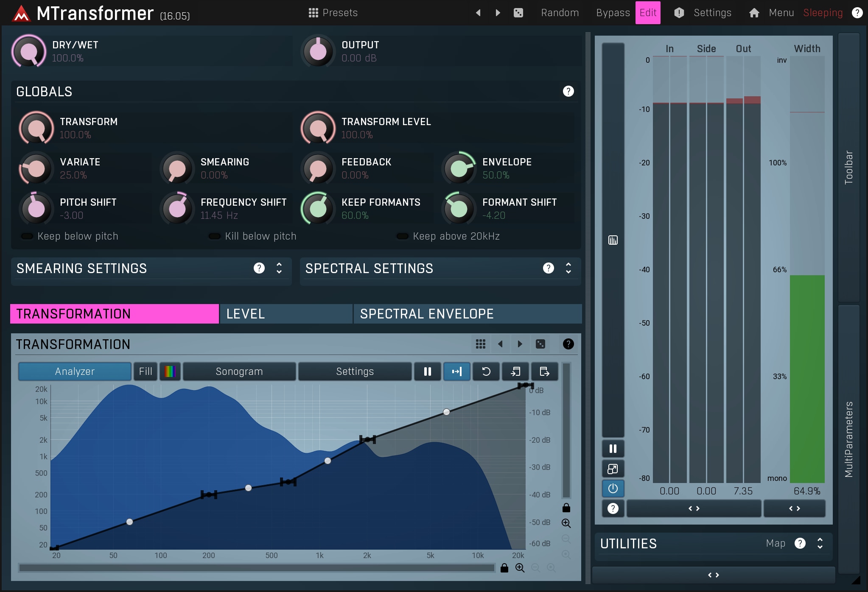
Task: Open Globals section help icon
Action: 568,91
